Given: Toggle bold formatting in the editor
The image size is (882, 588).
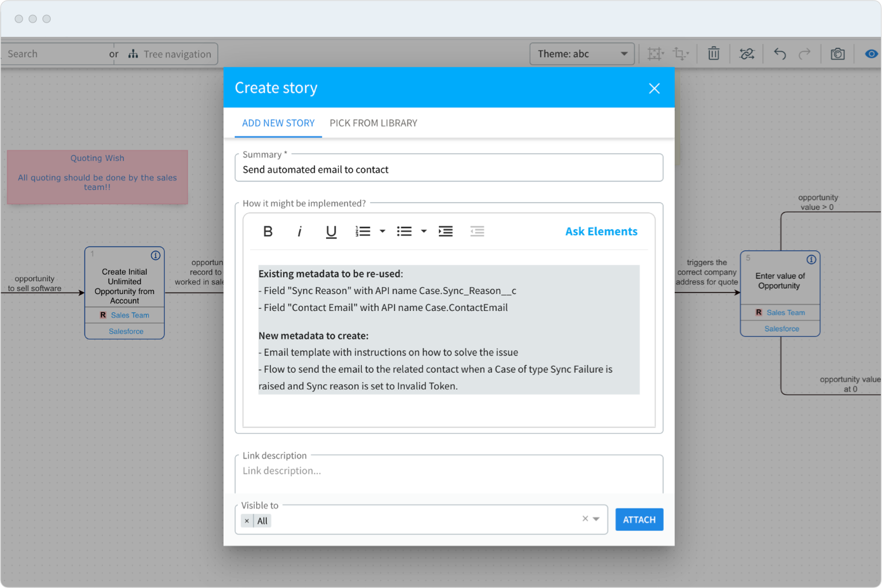Looking at the screenshot, I should tap(268, 232).
